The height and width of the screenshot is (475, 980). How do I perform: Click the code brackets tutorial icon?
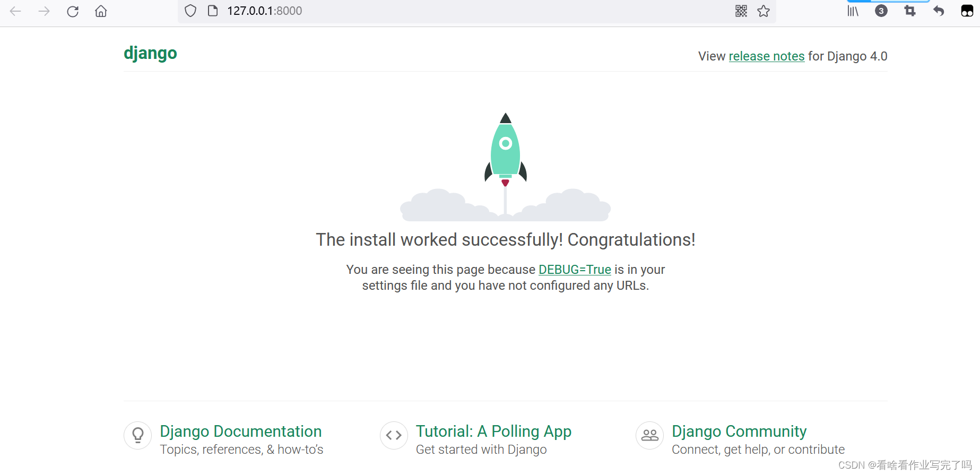tap(394, 435)
